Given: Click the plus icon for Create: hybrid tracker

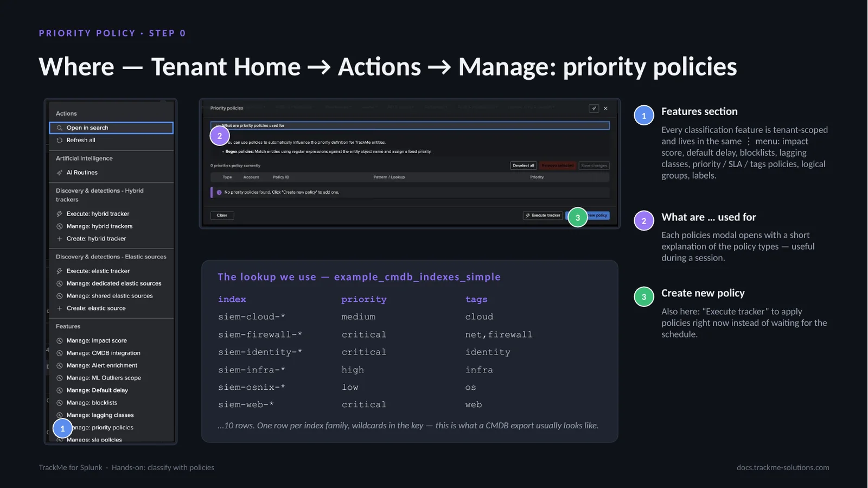Looking at the screenshot, I should coord(60,239).
